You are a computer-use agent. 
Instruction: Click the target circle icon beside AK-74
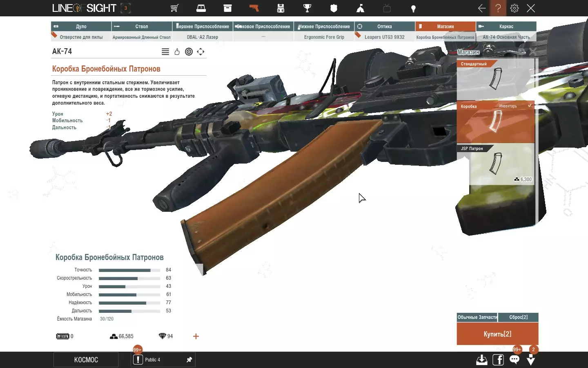coord(189,52)
